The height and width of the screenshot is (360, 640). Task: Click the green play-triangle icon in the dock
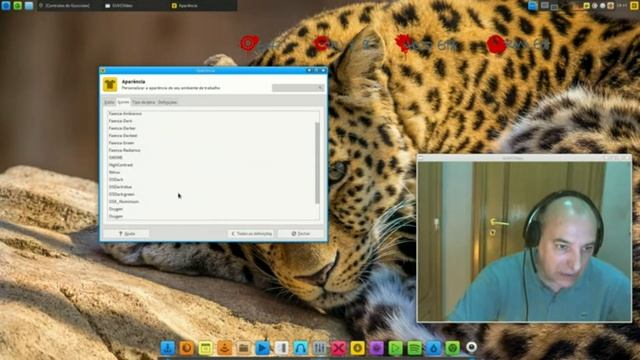pyautogui.click(x=396, y=348)
